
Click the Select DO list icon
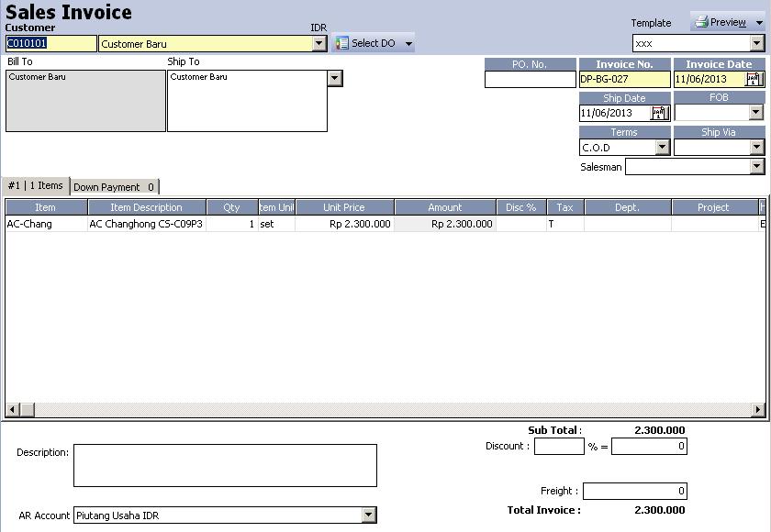341,43
